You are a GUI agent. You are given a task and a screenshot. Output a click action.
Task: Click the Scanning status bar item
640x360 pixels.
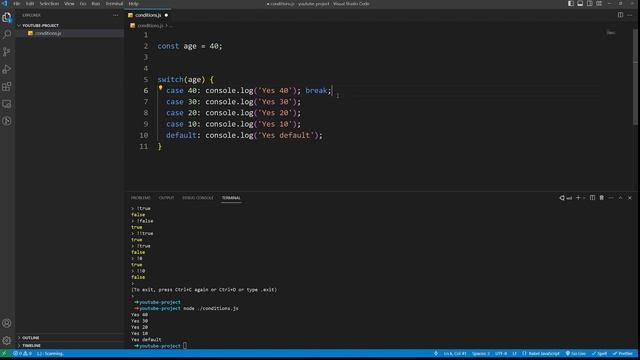50,354
